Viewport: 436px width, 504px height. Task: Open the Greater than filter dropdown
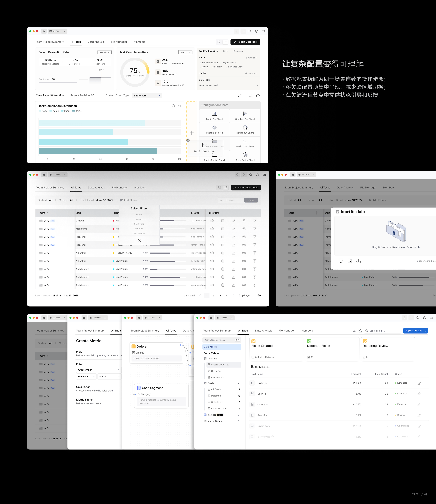click(x=99, y=370)
